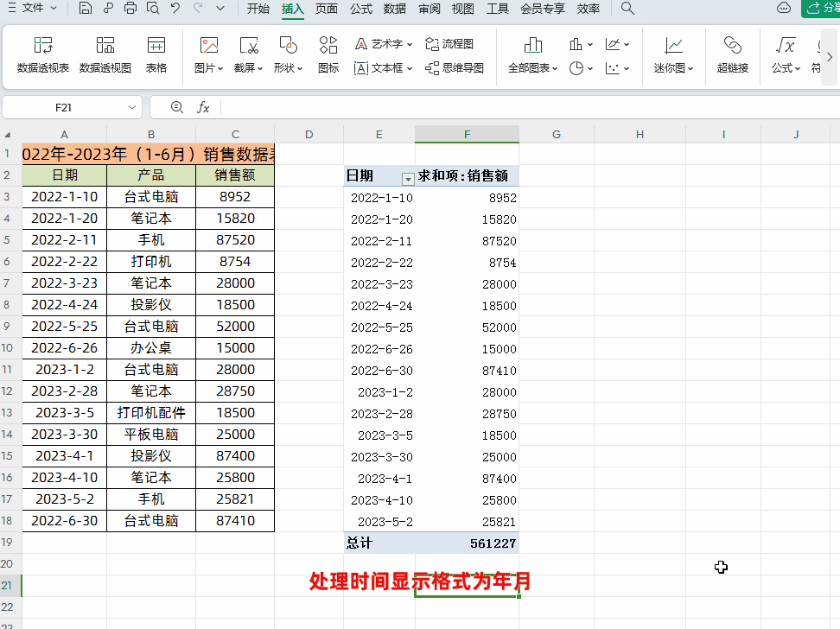Insert an icon via 图标 button
840x629 pixels.
tap(328, 54)
